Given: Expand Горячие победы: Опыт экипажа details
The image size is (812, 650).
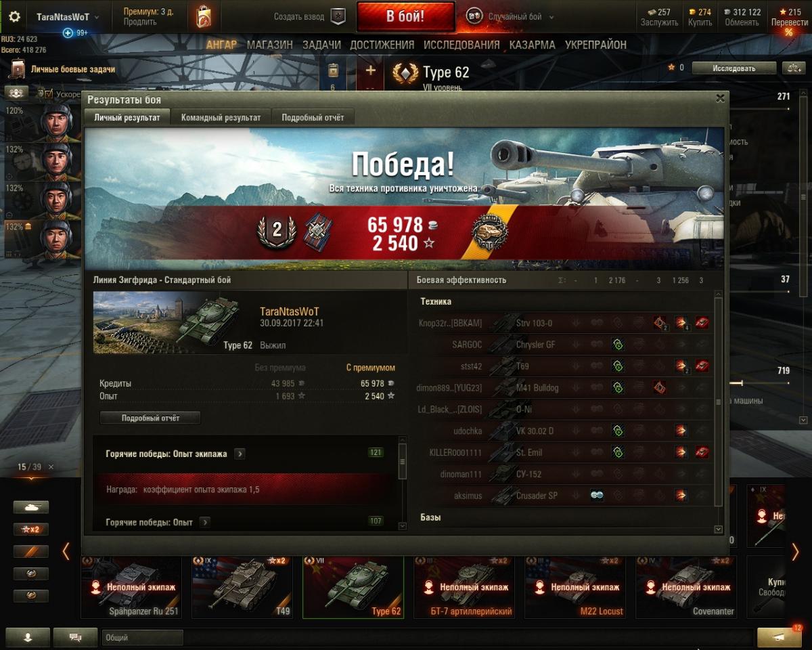Looking at the screenshot, I should (x=240, y=454).
